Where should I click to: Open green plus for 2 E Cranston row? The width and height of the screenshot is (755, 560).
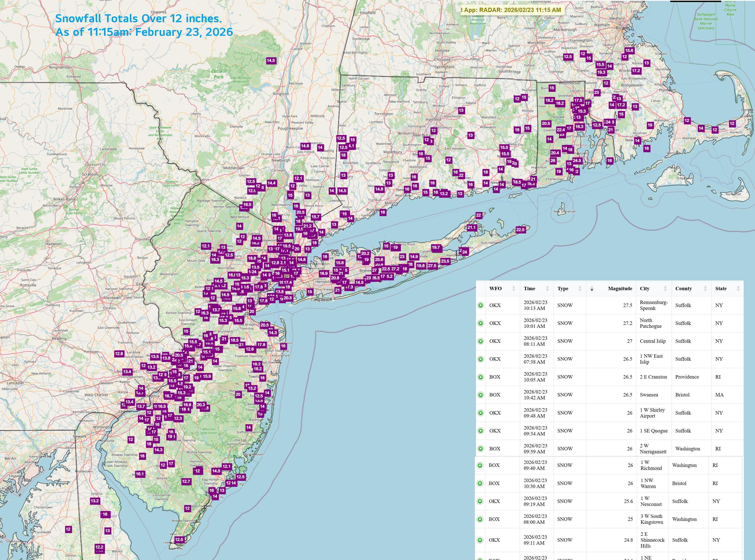pos(481,377)
